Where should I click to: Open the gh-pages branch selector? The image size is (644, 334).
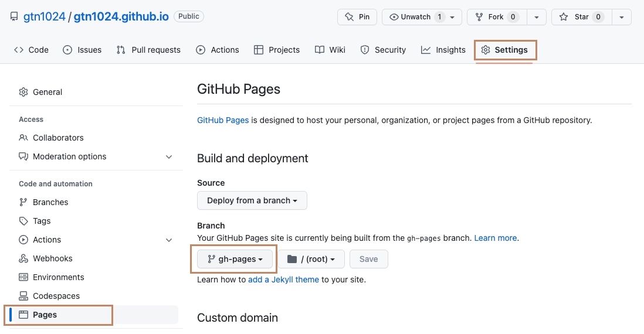pyautogui.click(x=235, y=259)
